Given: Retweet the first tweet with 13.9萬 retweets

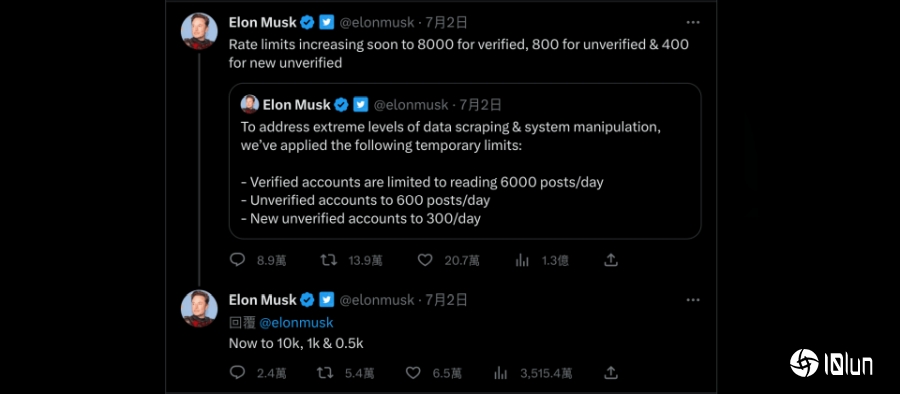Looking at the screenshot, I should point(328,260).
